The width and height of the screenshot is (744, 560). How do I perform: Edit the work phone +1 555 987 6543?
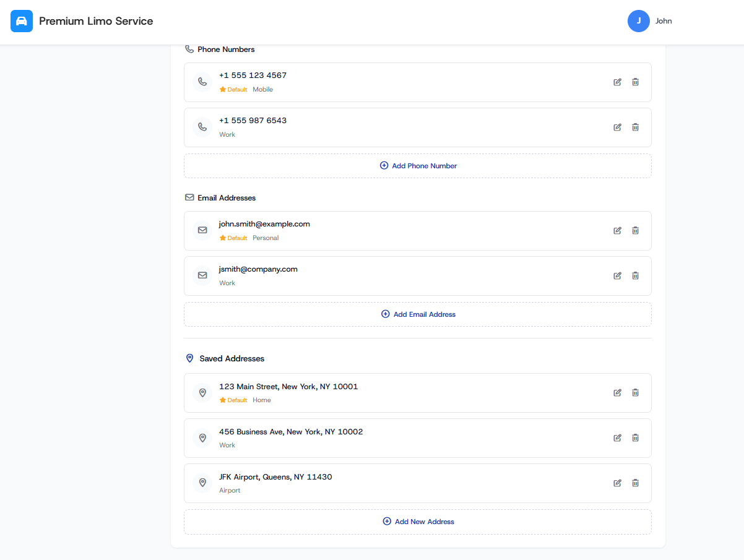[x=617, y=127]
